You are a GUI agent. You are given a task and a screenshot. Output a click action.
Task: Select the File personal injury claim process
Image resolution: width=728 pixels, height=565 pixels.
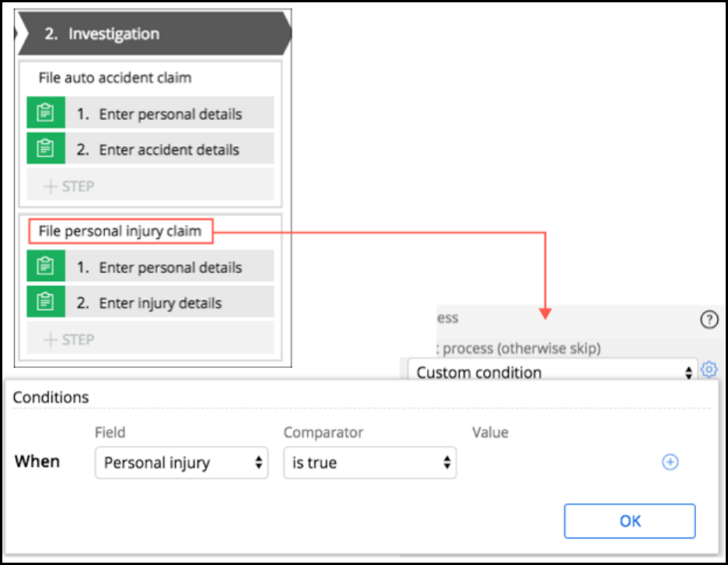pos(120,231)
